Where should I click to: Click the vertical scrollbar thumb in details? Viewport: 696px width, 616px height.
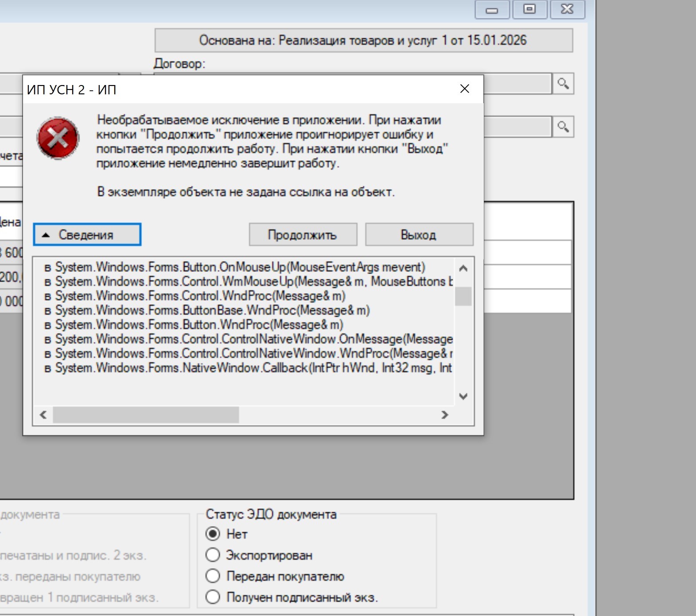pyautogui.click(x=463, y=296)
